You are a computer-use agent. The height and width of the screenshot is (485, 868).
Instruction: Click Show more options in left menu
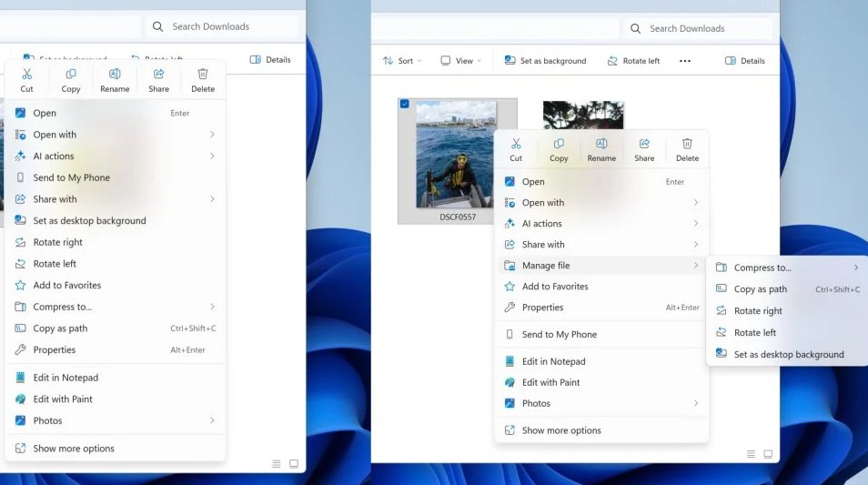(x=116, y=449)
